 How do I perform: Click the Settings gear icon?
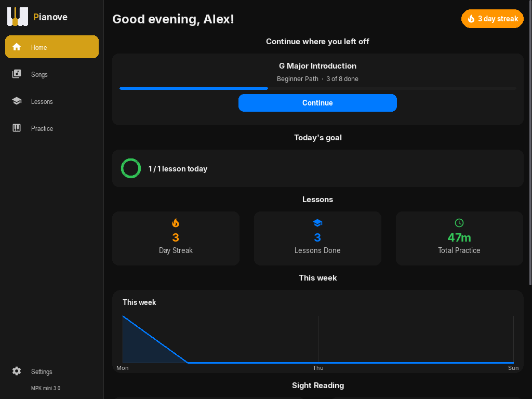(x=17, y=371)
